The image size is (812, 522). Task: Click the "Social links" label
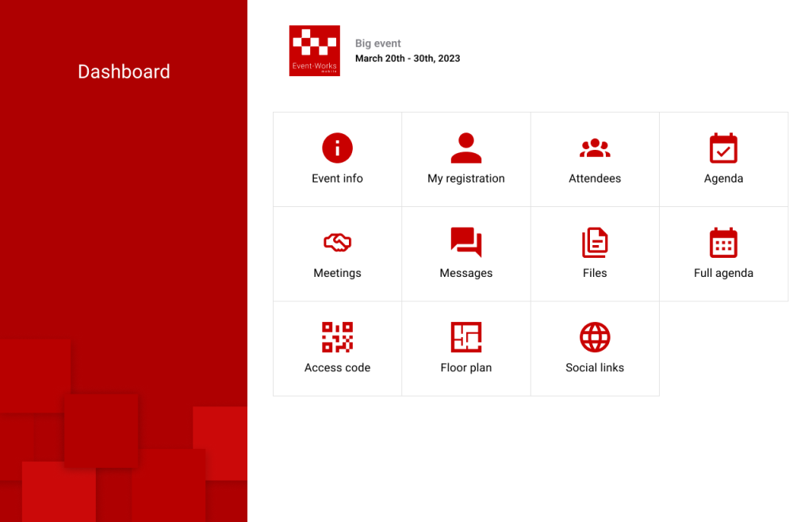pos(595,367)
